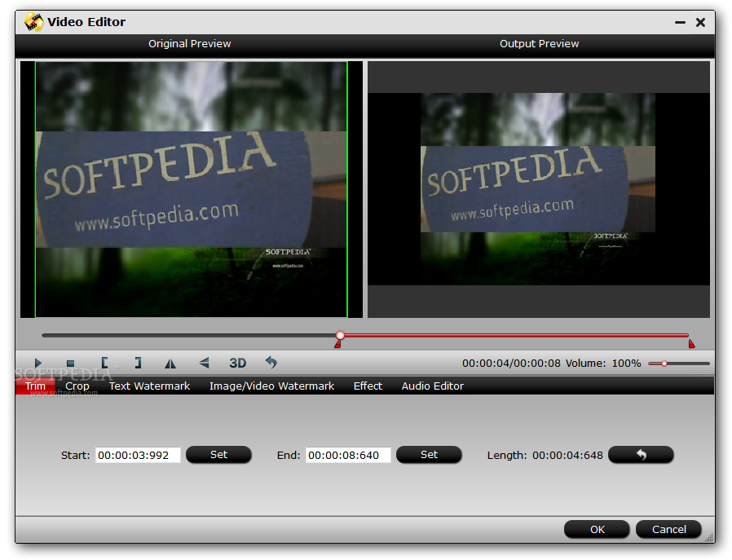Image resolution: width=732 pixels, height=560 pixels.
Task: Minimize the Video Editor window
Action: 680,22
